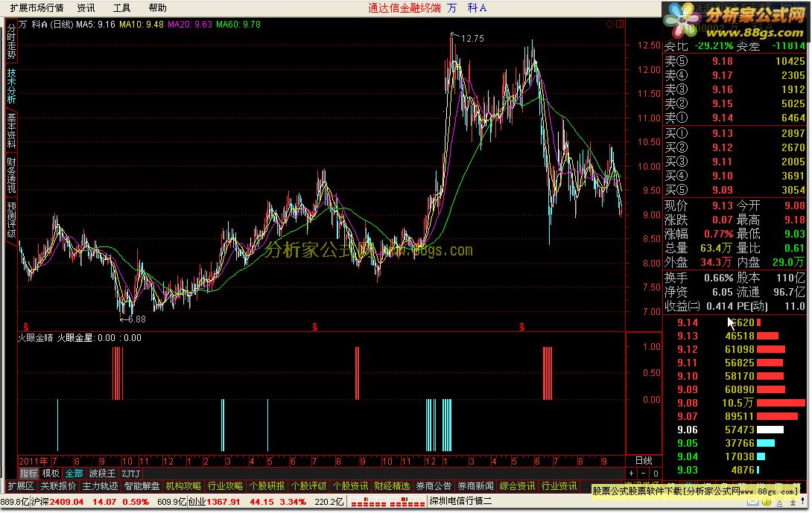Click the MA10: 9.48 label
Screen dimensions: 812x513
141,24
